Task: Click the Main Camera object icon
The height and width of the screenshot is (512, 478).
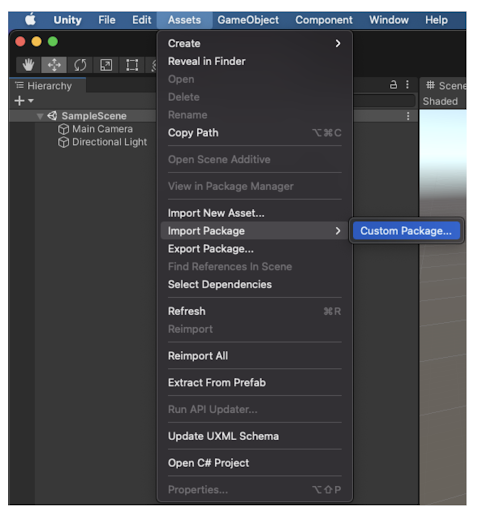Action: [63, 129]
